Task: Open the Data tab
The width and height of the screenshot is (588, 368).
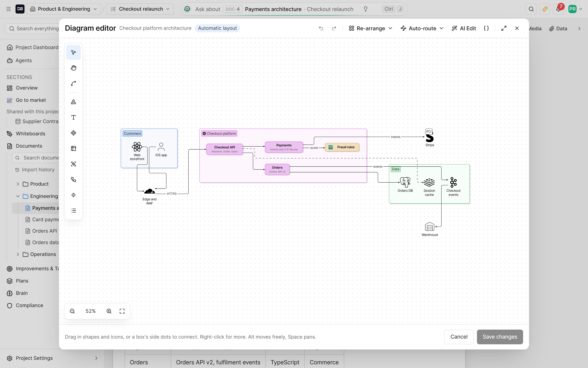Action: (x=558, y=28)
